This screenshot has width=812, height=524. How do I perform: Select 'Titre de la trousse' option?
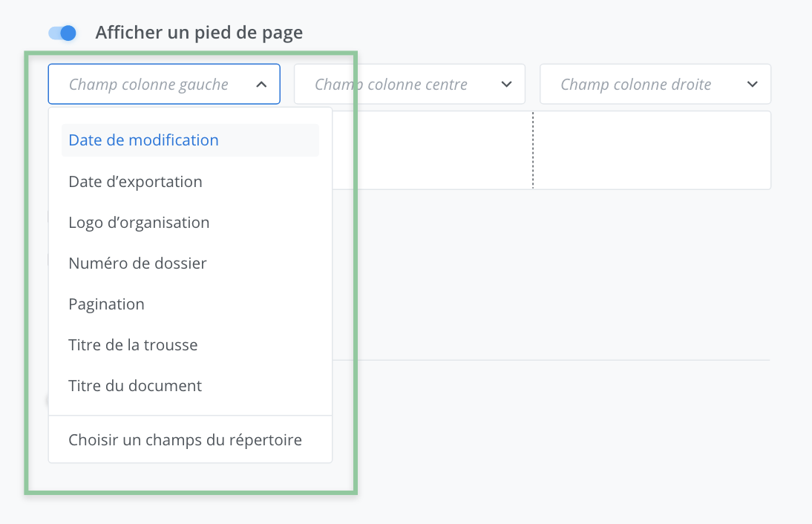(134, 345)
